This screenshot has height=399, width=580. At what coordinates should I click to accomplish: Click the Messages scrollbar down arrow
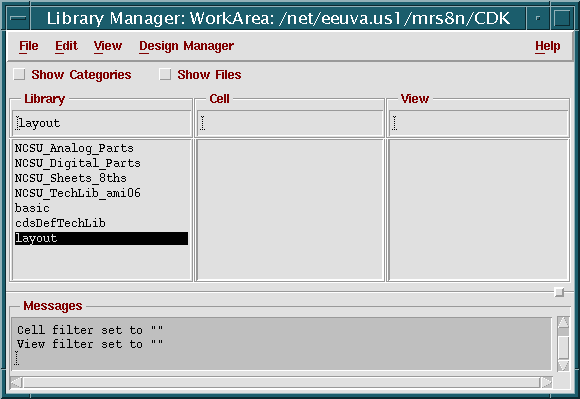click(x=563, y=366)
